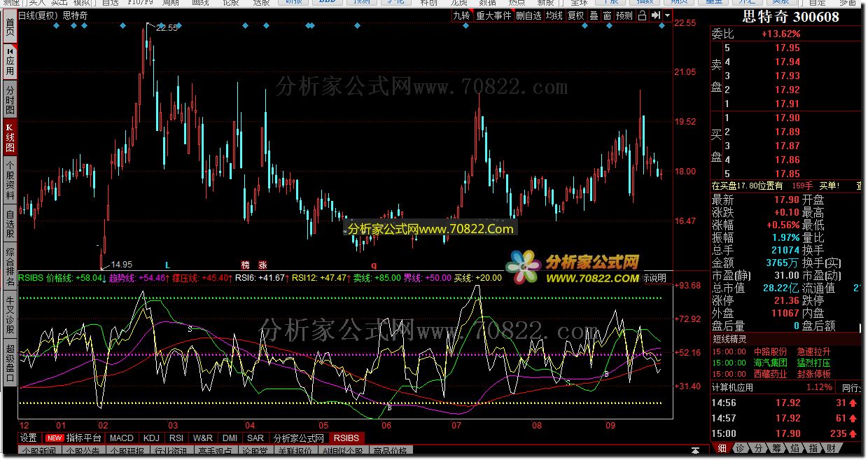Click the 分 tab in bottom-right
This screenshot has height=460, width=868.
[x=759, y=448]
